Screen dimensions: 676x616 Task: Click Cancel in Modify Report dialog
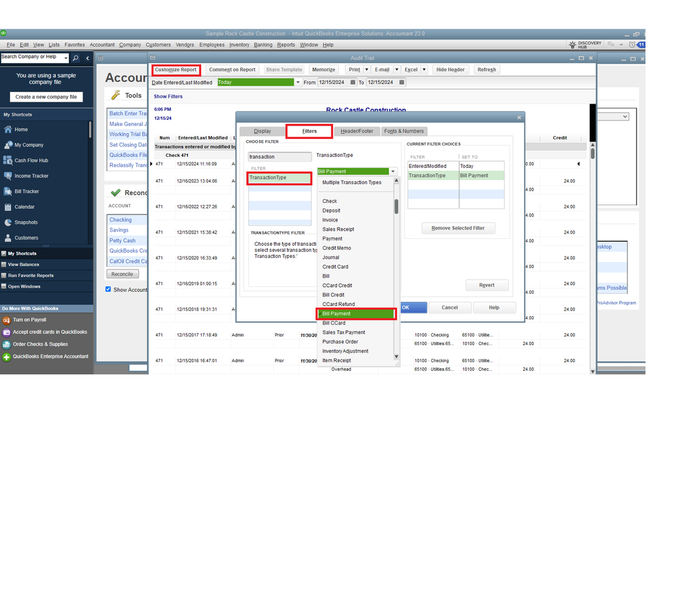tap(449, 307)
